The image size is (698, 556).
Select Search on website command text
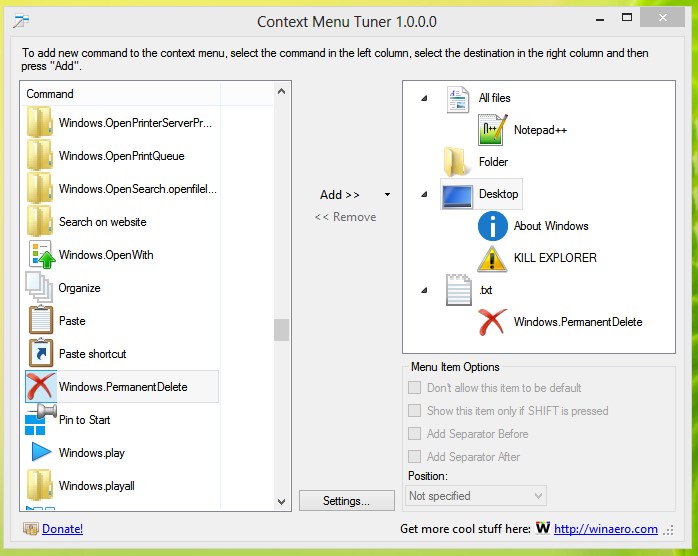point(102,222)
